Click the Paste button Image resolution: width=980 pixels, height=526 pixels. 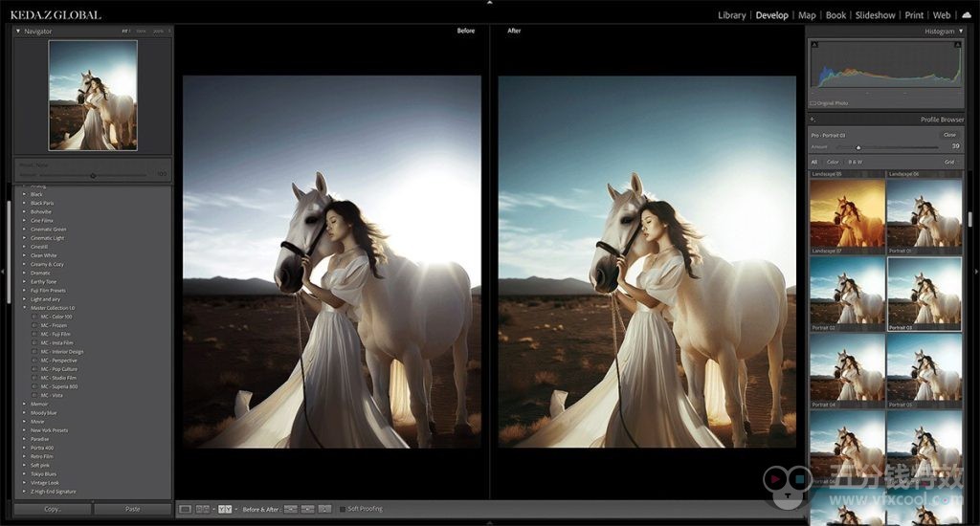[x=132, y=509]
